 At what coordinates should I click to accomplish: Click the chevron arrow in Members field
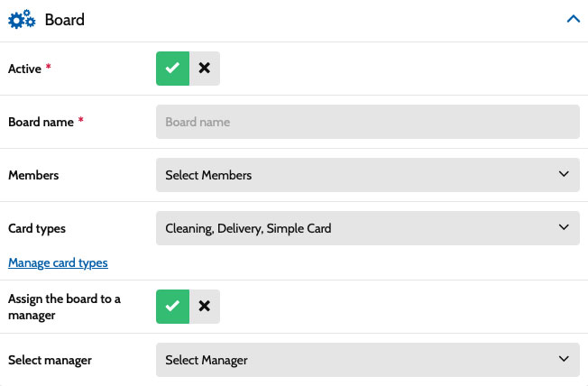pos(564,175)
